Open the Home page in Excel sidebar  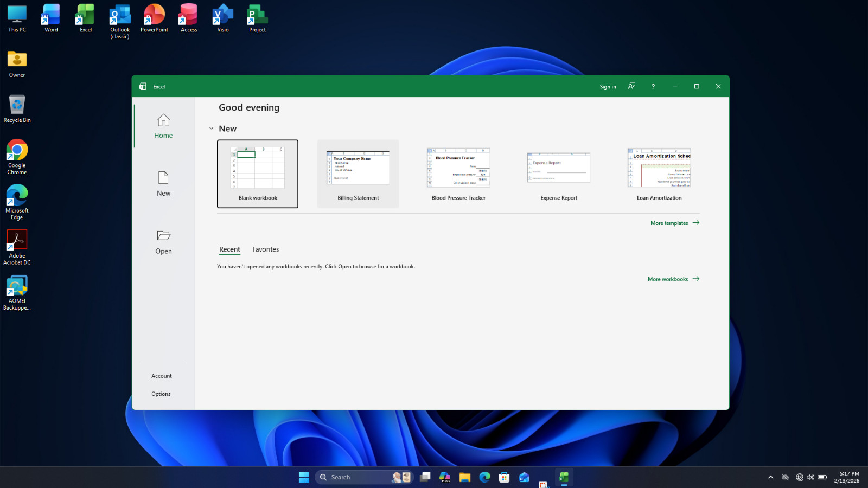tap(163, 126)
